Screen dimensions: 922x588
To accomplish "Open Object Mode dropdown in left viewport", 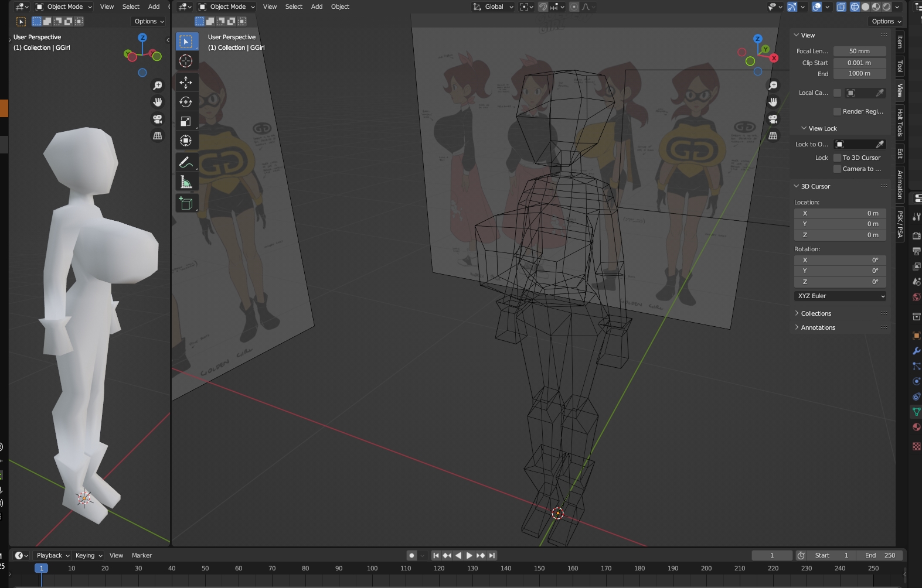I will [64, 6].
